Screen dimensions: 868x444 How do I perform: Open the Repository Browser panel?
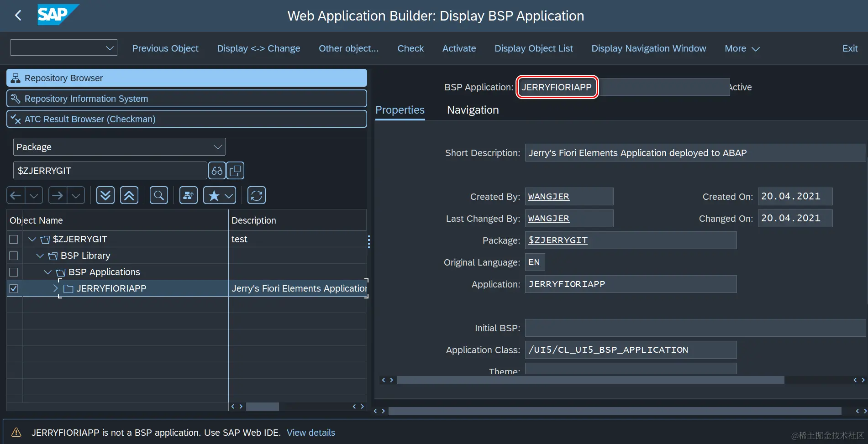pyautogui.click(x=187, y=78)
